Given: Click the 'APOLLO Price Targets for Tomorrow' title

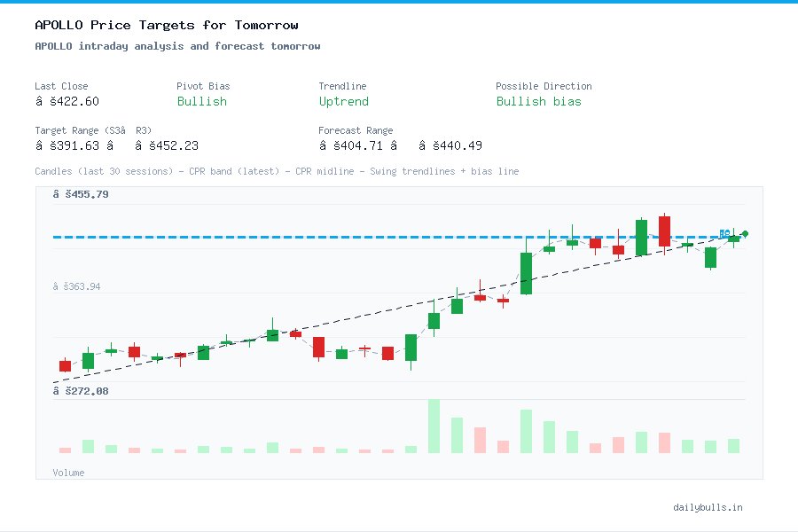Looking at the screenshot, I should (167, 25).
